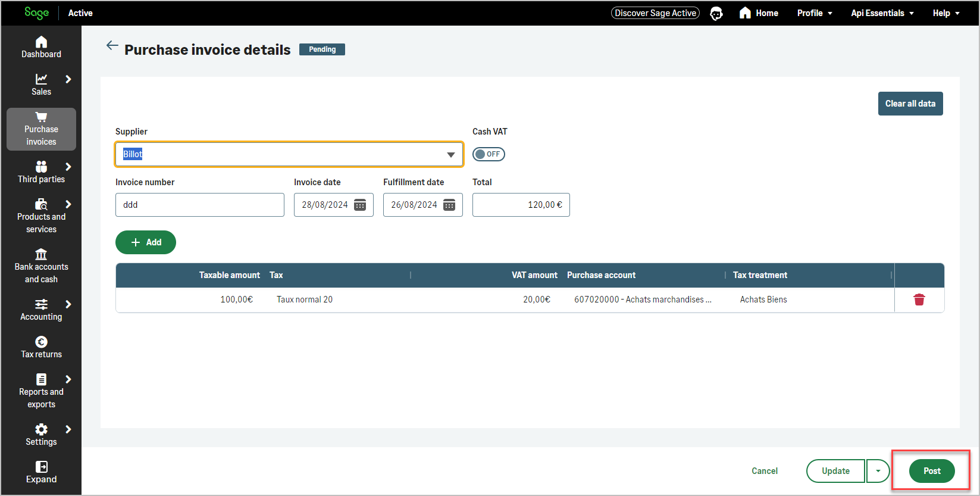Open the Accounting sliders icon
980x496 pixels.
tap(41, 304)
